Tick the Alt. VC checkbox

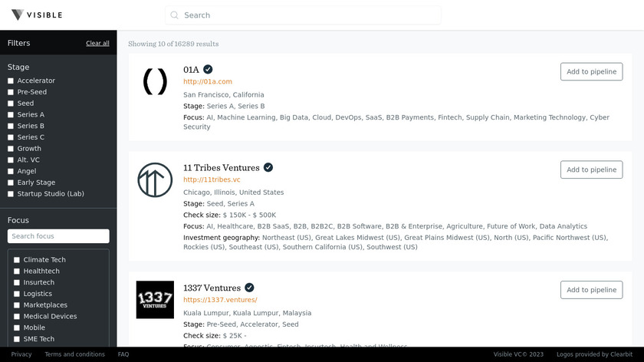coord(11,160)
